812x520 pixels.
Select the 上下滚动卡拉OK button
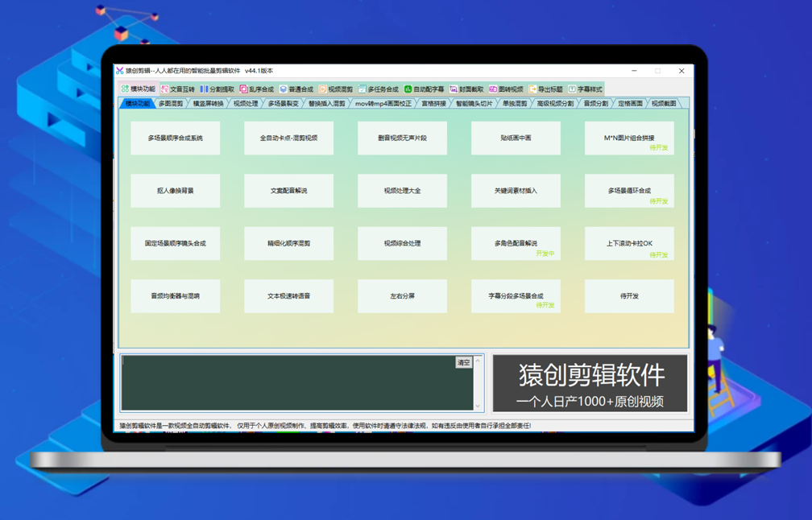(629, 243)
